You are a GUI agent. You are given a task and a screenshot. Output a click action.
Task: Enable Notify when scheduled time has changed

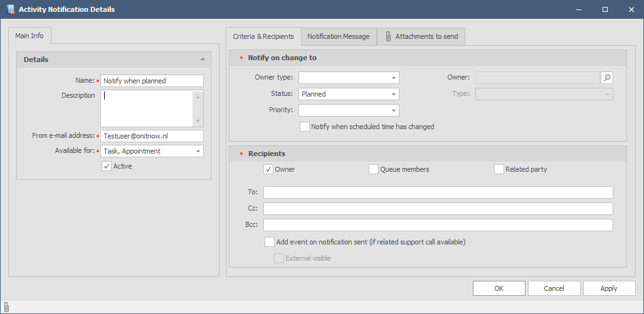(305, 127)
